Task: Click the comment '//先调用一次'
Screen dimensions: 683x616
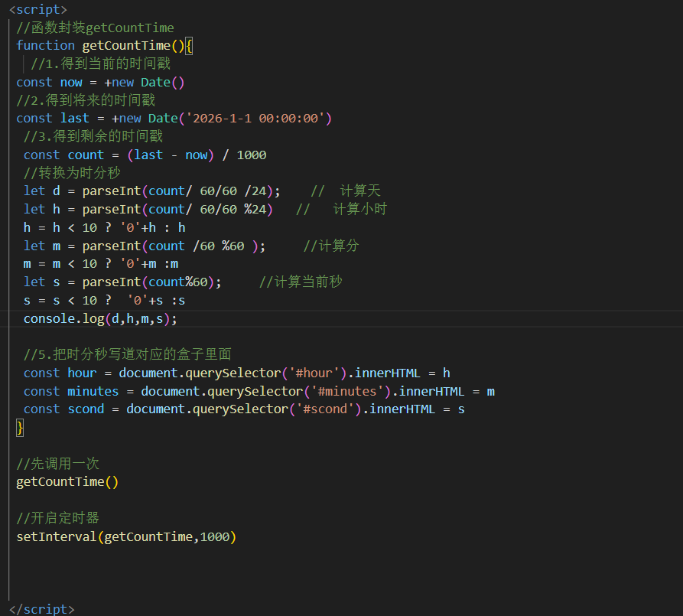Action: point(58,464)
